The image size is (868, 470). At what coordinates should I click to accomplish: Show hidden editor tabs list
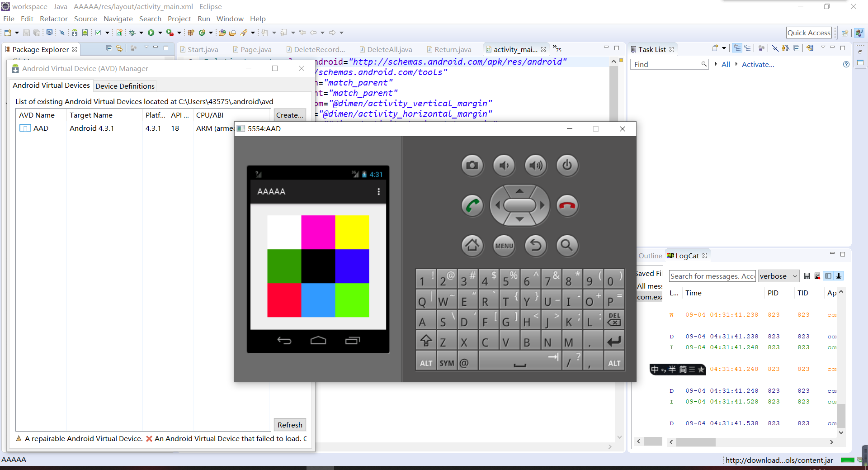[557, 49]
